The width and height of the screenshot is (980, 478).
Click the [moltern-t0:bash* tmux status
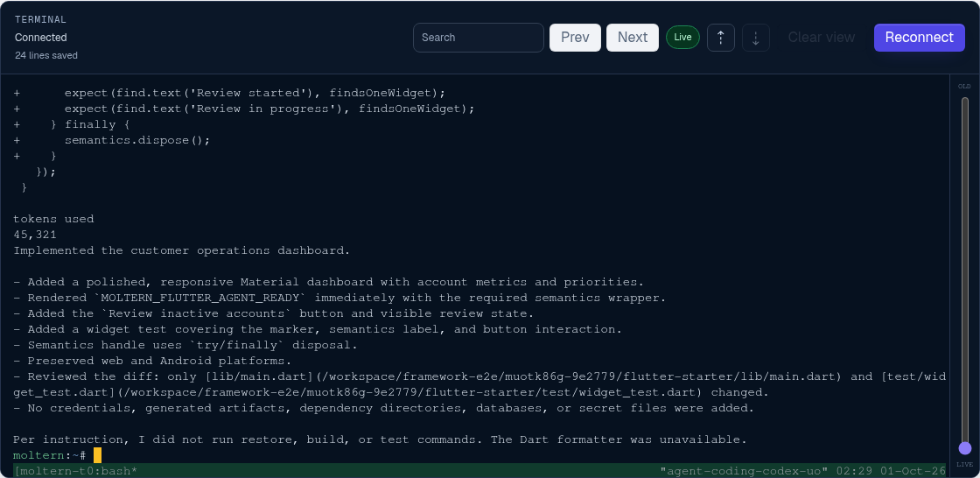pyautogui.click(x=75, y=470)
